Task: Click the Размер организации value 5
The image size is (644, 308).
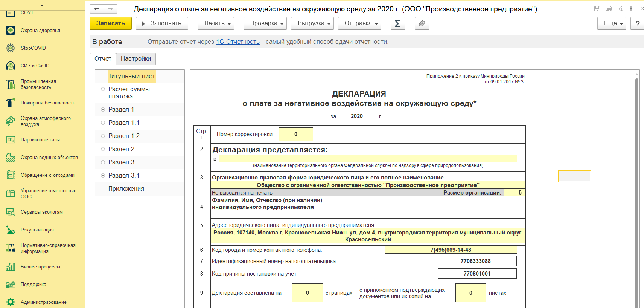Action: tap(515, 193)
